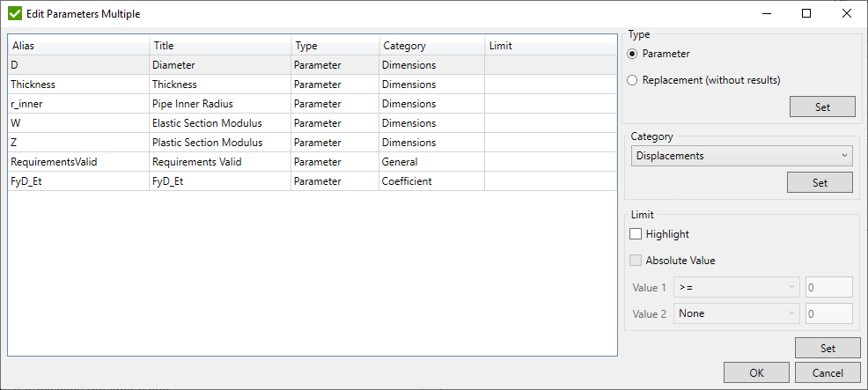Select the Parameter radio button
This screenshot has height=390, width=868.
click(632, 54)
